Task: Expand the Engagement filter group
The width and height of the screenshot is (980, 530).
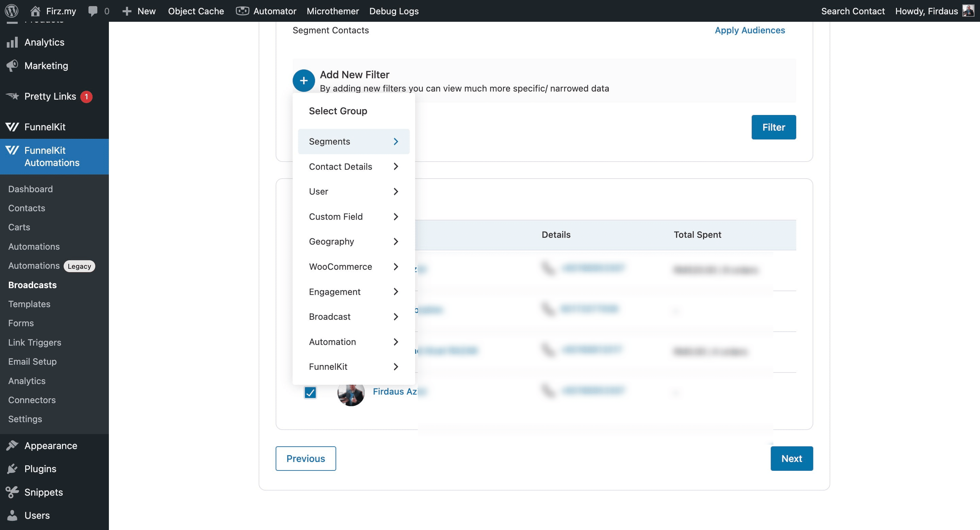Action: point(354,292)
